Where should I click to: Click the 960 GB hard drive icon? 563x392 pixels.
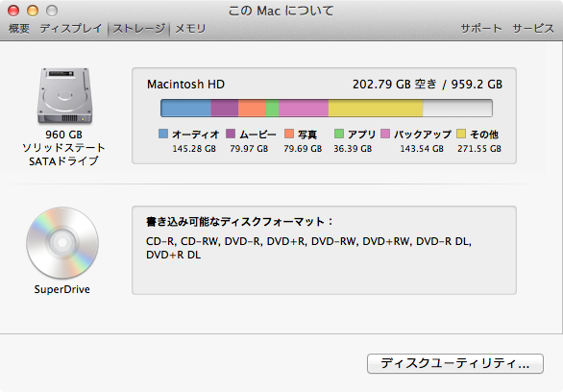point(64,96)
